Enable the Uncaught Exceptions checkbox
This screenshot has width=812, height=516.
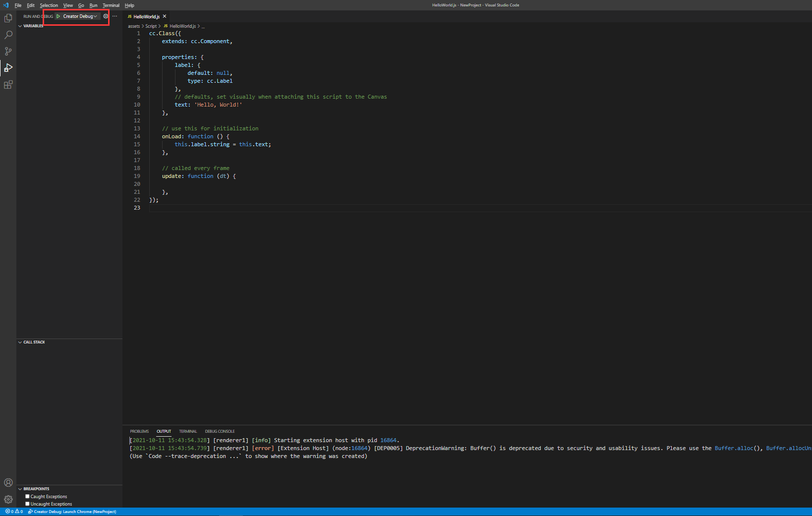point(28,504)
